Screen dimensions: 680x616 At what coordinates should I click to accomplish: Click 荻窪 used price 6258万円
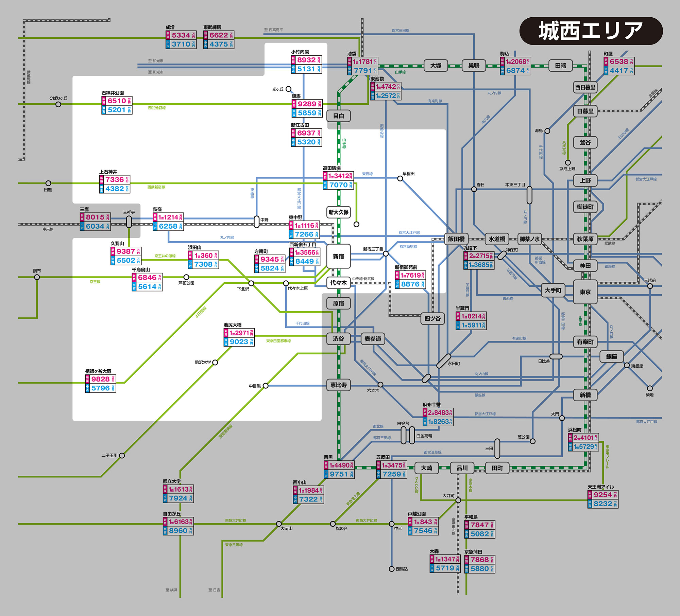(168, 226)
